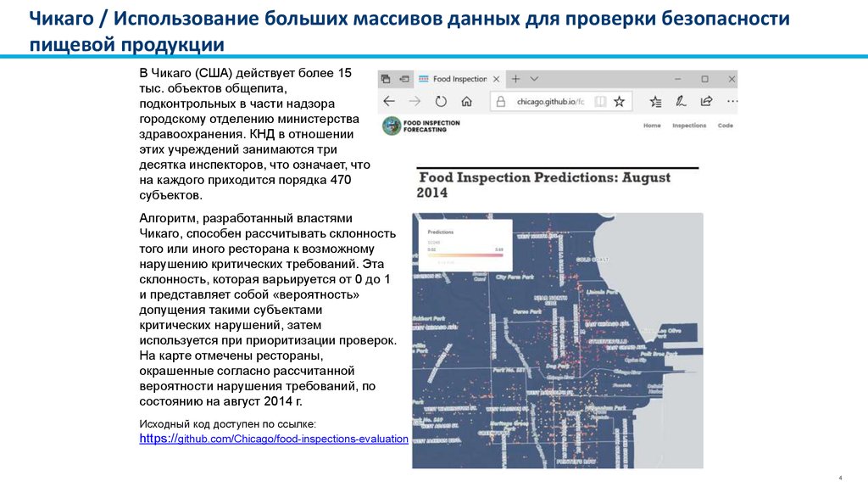868x487 pixels.
Task: Open Reading view book icon
Action: click(600, 102)
